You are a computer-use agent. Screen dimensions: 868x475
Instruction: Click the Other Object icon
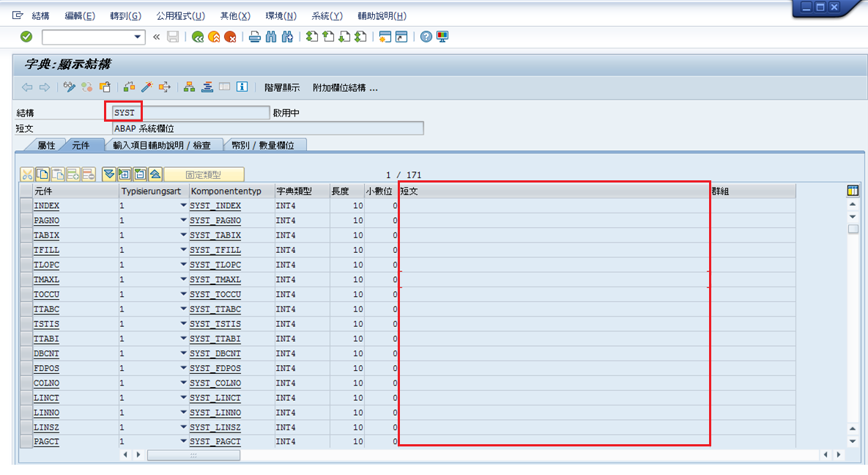coord(105,87)
